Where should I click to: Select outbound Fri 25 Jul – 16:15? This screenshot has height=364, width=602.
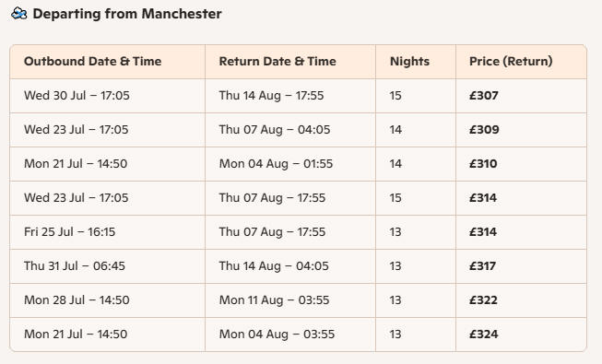tap(69, 232)
